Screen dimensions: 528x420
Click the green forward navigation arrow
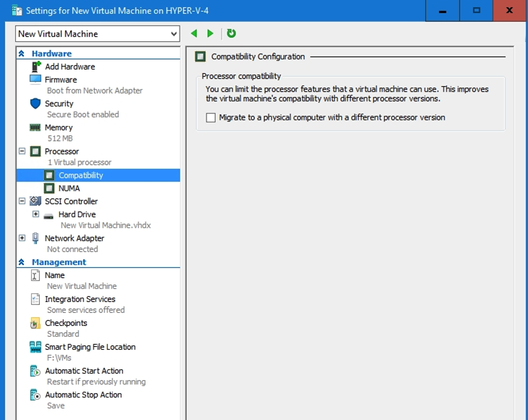point(210,34)
